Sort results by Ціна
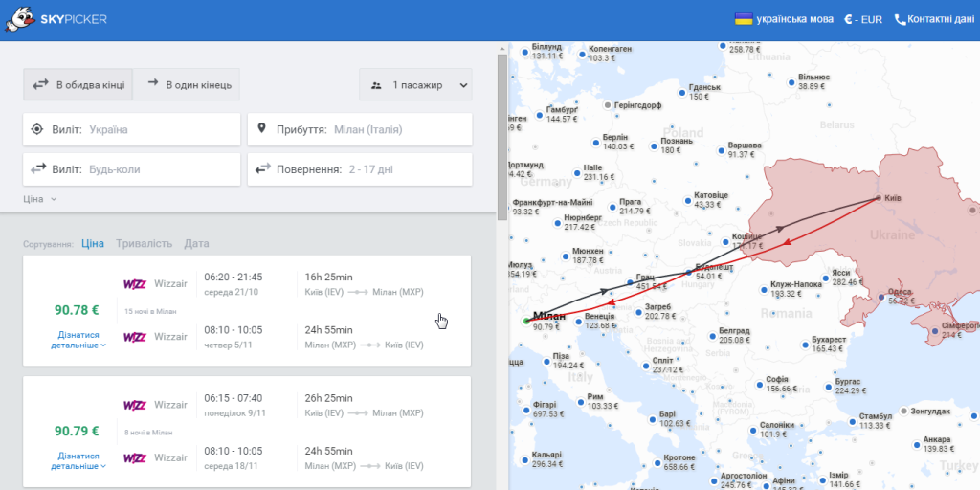 click(93, 244)
